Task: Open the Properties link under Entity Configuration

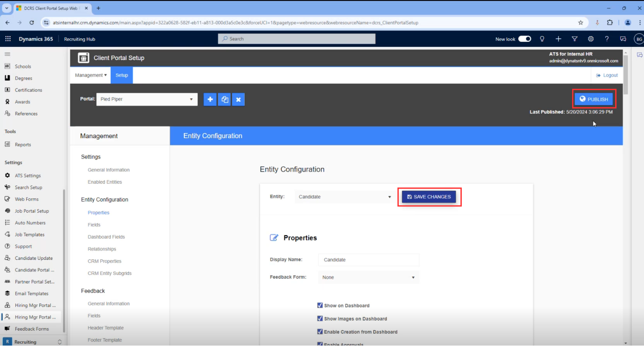Action: point(99,213)
